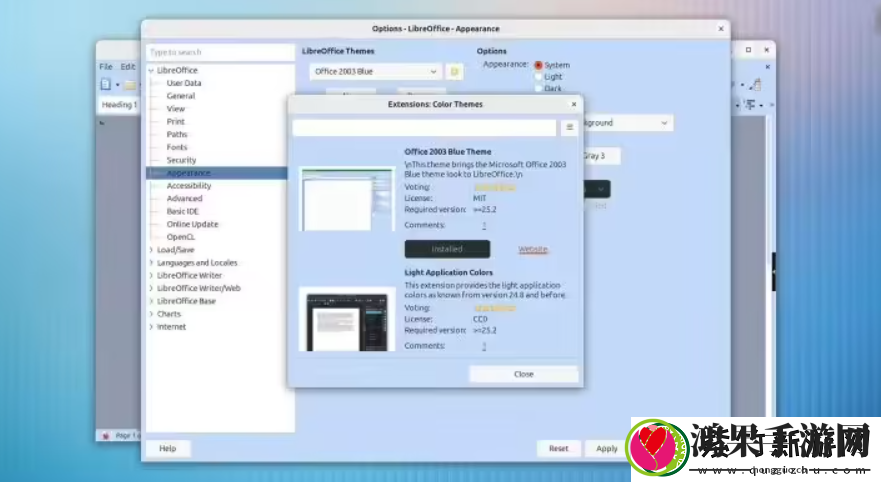Click the top-right toolbar icon in Writer window
The width and height of the screenshot is (881, 482).
click(x=756, y=84)
